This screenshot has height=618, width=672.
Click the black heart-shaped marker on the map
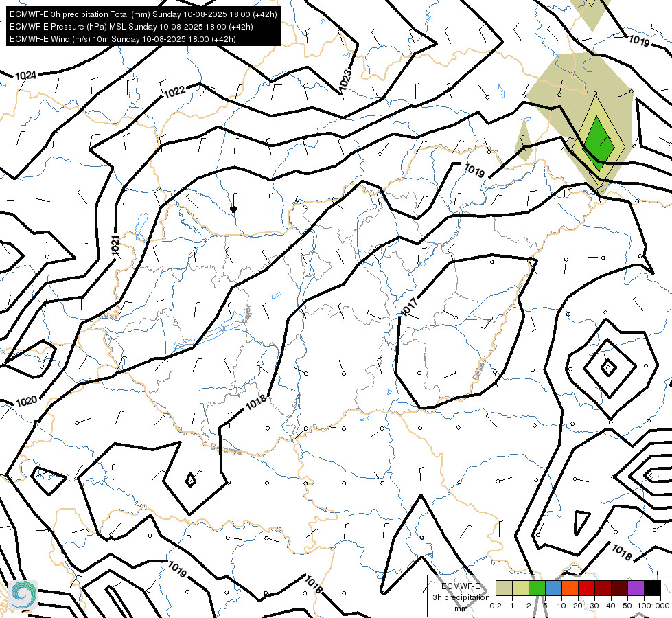tap(233, 209)
